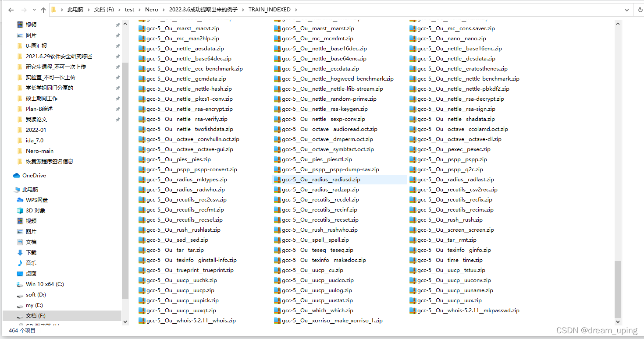Open my (E:) drive
This screenshot has width=644, height=339.
[x=35, y=305]
